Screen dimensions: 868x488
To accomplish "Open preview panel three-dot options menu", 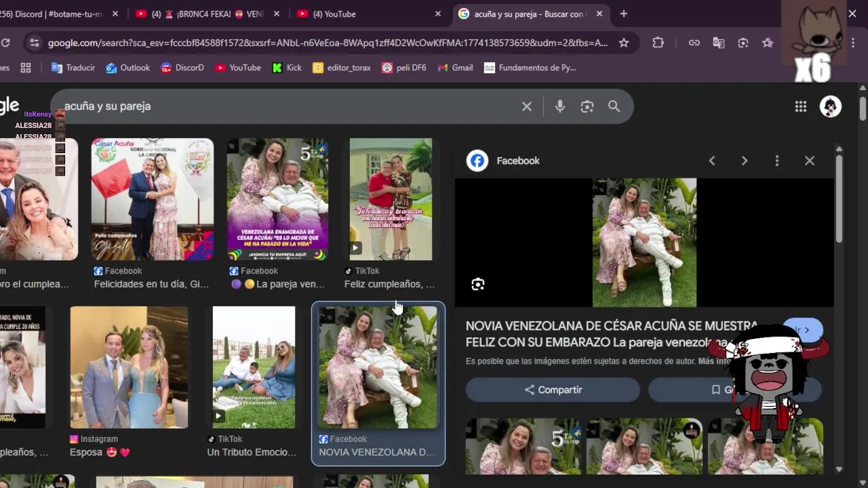I will pos(777,161).
